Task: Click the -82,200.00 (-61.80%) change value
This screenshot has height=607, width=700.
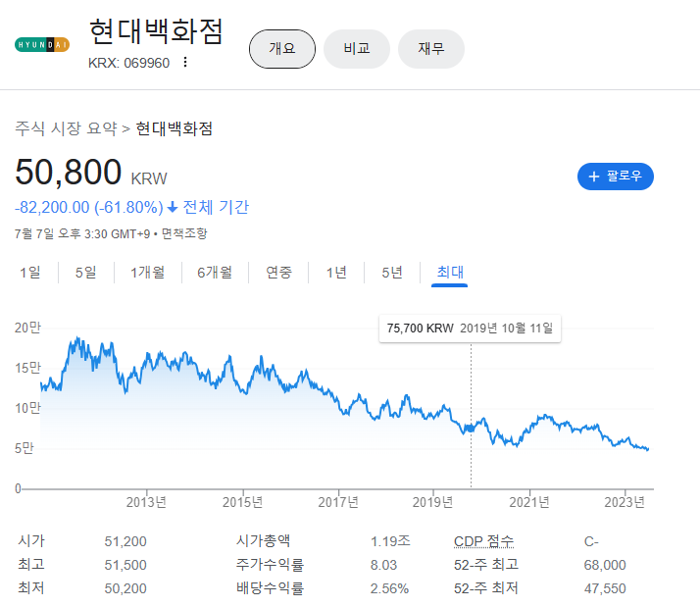Action: click(89, 207)
